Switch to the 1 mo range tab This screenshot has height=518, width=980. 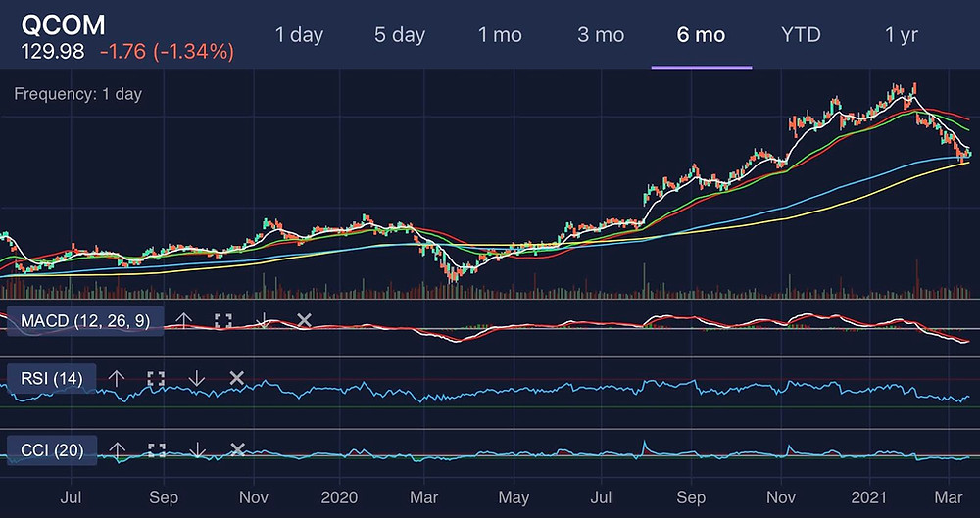pyautogui.click(x=500, y=35)
